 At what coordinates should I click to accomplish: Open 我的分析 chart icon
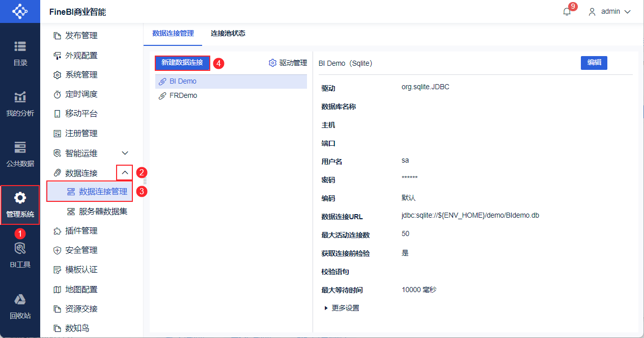click(x=20, y=97)
